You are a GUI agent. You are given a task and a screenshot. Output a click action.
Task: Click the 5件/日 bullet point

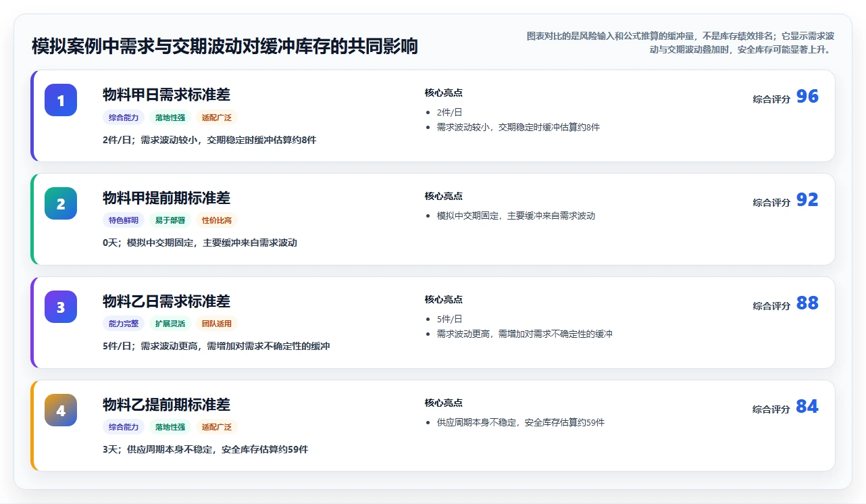tap(449, 319)
